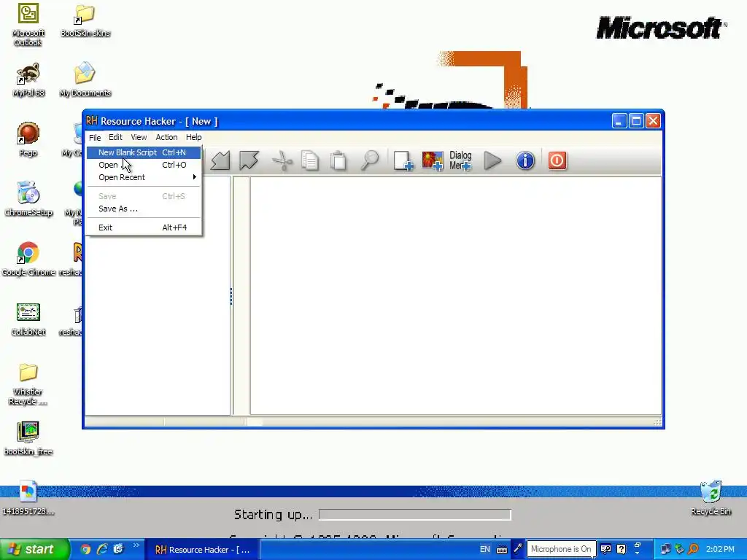The width and height of the screenshot is (747, 560).
Task: Open Microsoft Outlook desktop icon
Action: (x=28, y=25)
